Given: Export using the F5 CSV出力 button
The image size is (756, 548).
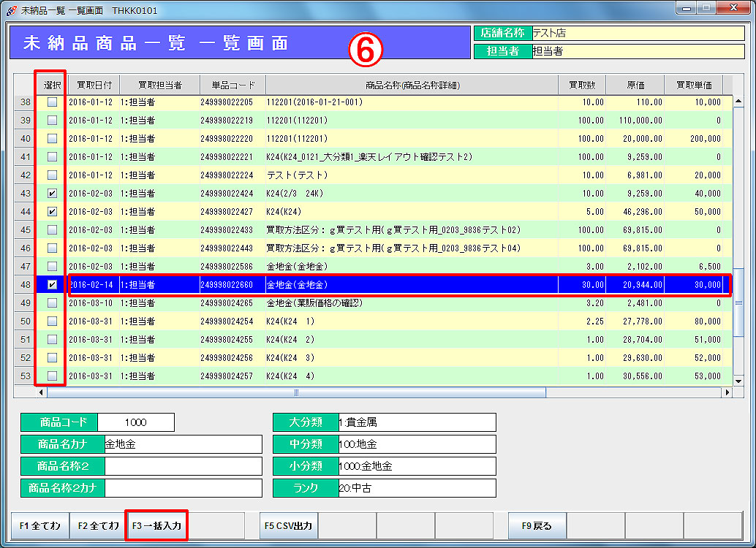Looking at the screenshot, I should click(x=289, y=525).
